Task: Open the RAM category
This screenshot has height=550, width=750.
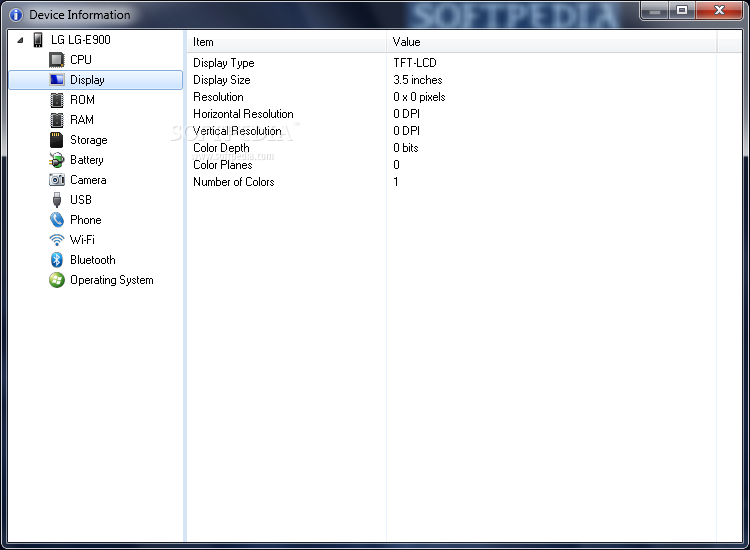Action: tap(82, 120)
